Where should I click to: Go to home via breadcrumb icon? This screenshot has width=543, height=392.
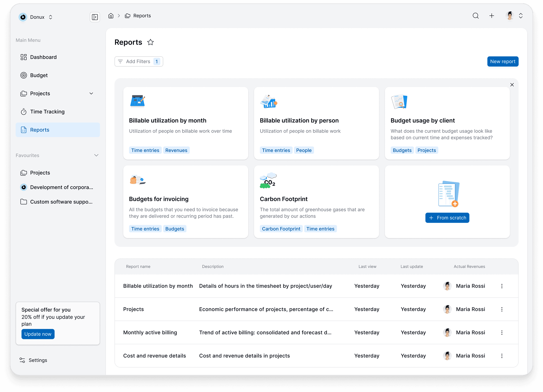[x=111, y=16]
